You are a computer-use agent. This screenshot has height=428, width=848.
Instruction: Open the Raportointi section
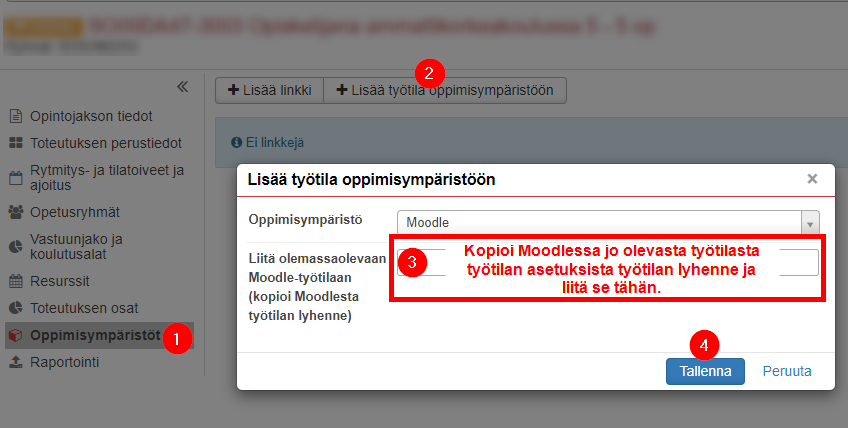click(64, 362)
